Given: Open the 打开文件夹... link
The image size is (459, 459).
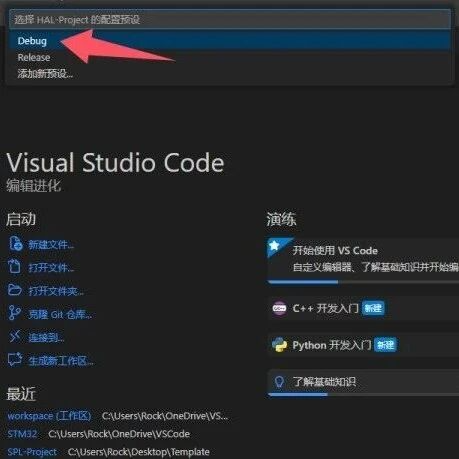Looking at the screenshot, I should click(56, 291).
